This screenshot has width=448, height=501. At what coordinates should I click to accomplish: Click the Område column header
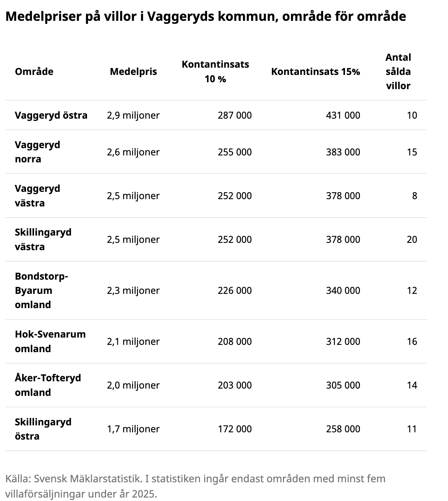click(x=34, y=72)
